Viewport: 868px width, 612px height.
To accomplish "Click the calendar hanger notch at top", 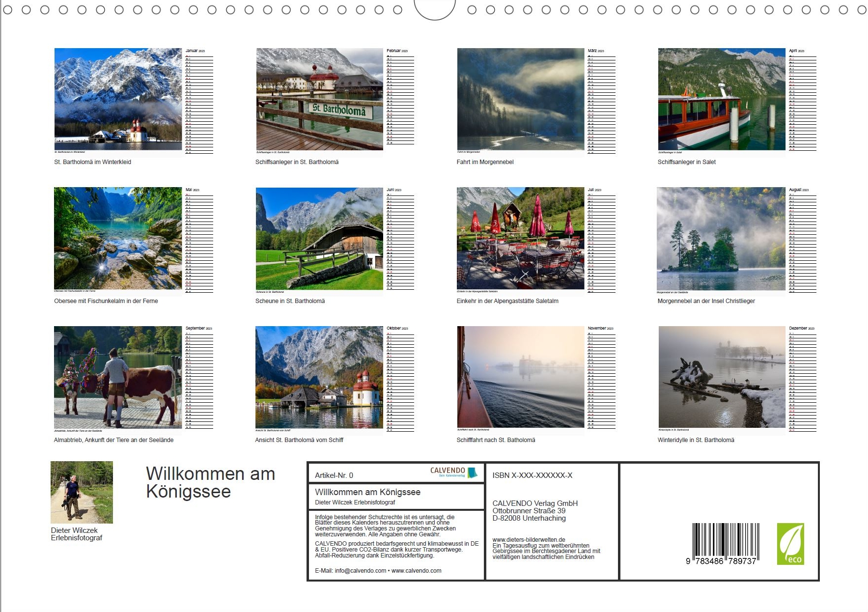I will click(x=435, y=9).
